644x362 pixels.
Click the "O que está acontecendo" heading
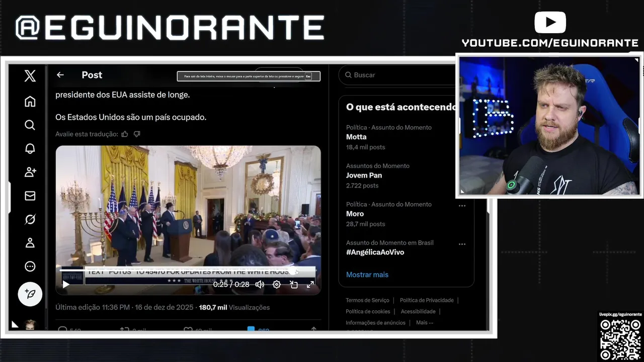[x=401, y=107]
